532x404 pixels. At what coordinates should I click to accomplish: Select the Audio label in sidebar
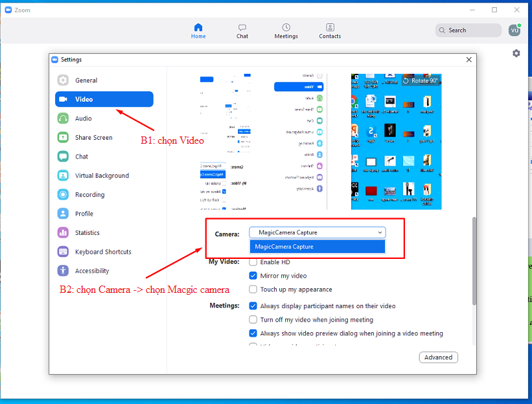(x=84, y=118)
